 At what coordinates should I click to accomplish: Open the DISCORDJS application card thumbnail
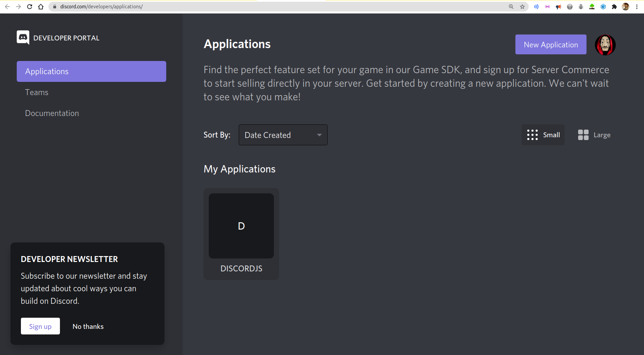[241, 226]
